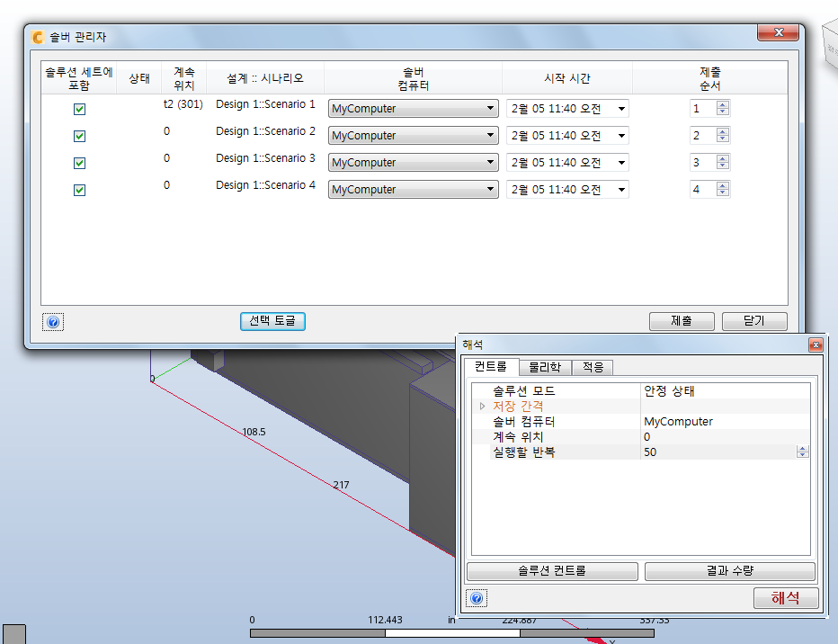Click the Solver Manager title bar app icon

click(38, 37)
